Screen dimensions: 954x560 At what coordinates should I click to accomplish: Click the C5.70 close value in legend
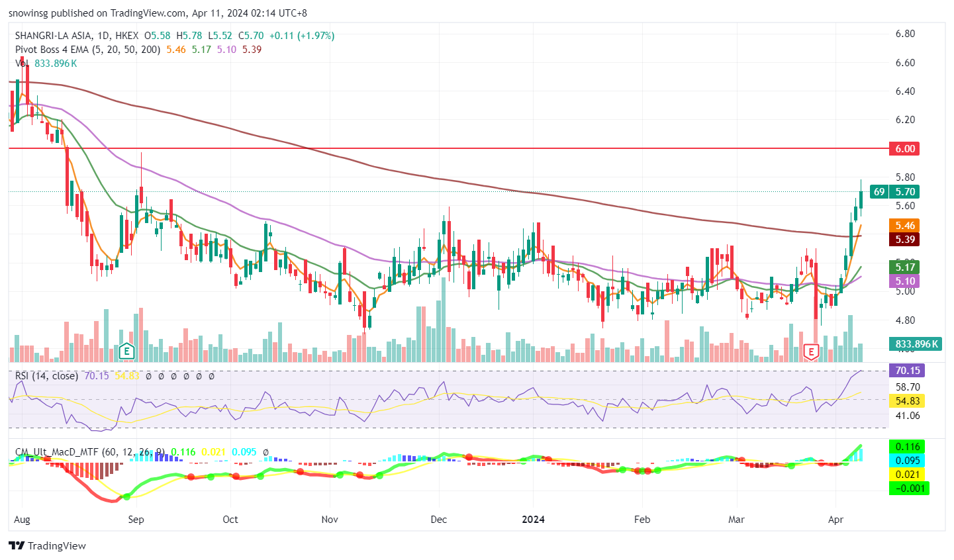click(251, 36)
